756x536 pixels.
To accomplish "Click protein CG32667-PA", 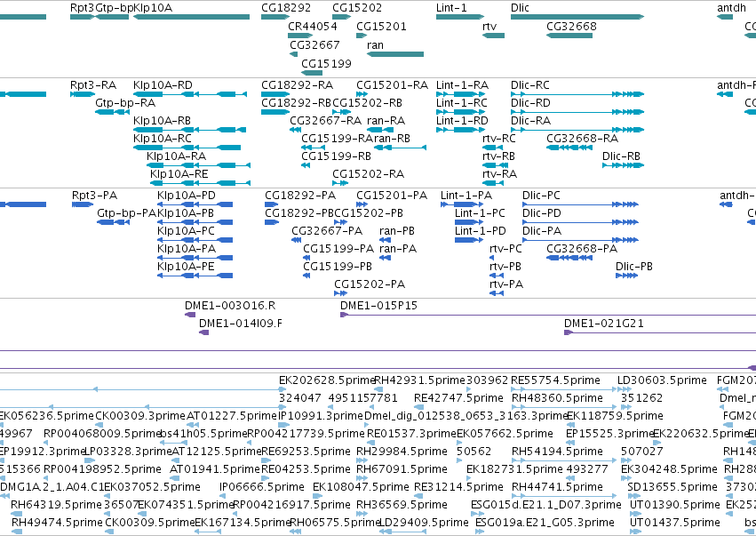I will [297, 240].
